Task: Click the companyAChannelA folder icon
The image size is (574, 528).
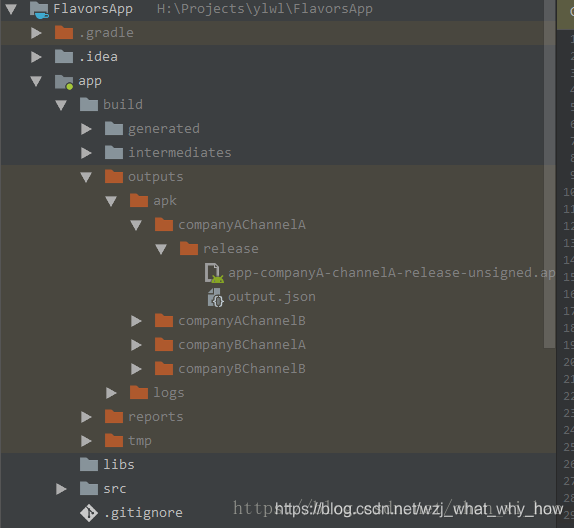Action: click(164, 224)
